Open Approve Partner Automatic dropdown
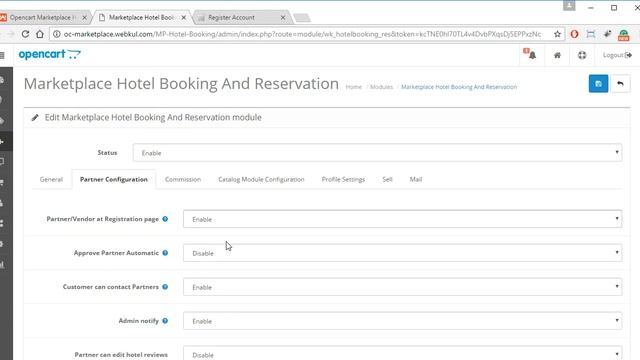 coord(402,253)
